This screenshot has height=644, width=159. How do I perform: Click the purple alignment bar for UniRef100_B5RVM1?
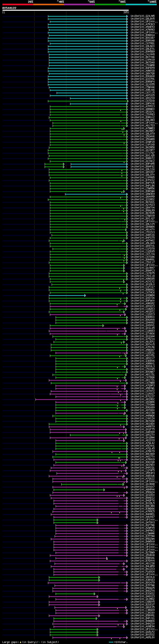pos(74,615)
